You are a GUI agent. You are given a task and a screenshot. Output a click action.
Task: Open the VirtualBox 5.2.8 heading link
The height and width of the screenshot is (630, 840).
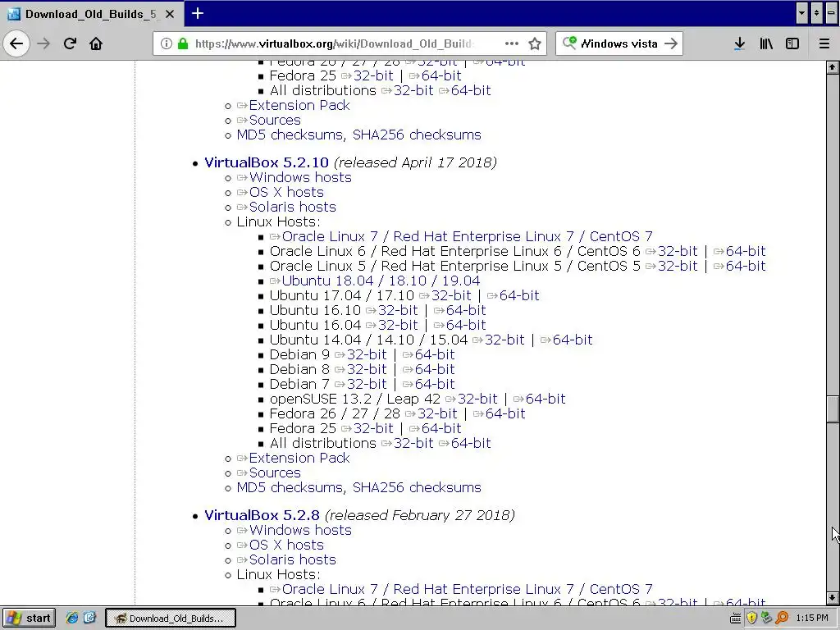click(262, 515)
